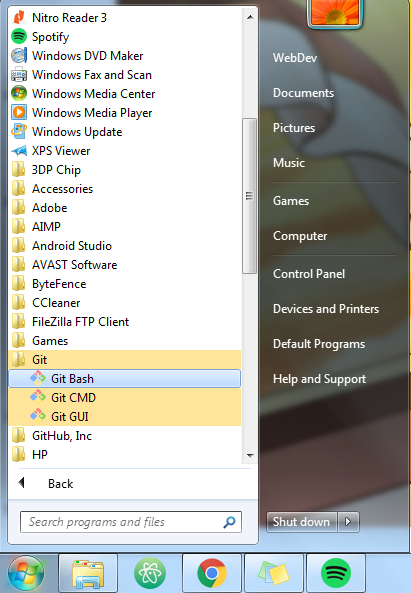
Task: Open shut down options arrow
Action: coord(348,522)
